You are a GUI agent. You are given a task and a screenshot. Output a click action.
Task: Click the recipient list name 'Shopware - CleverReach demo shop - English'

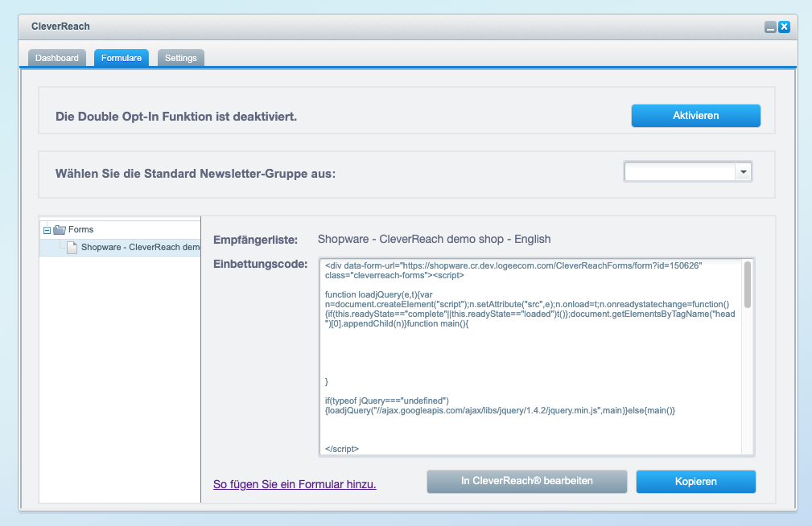pyautogui.click(x=434, y=239)
